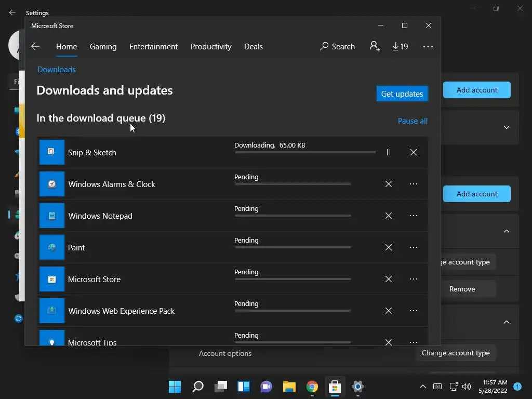Open more options for Microsoft Store row
The height and width of the screenshot is (399, 532).
(x=413, y=279)
